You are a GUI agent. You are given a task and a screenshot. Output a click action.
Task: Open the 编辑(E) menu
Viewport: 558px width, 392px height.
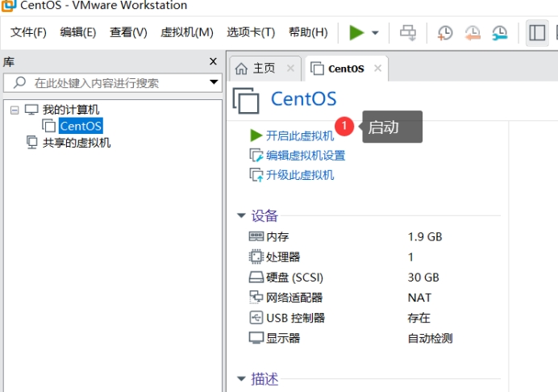pyautogui.click(x=78, y=32)
